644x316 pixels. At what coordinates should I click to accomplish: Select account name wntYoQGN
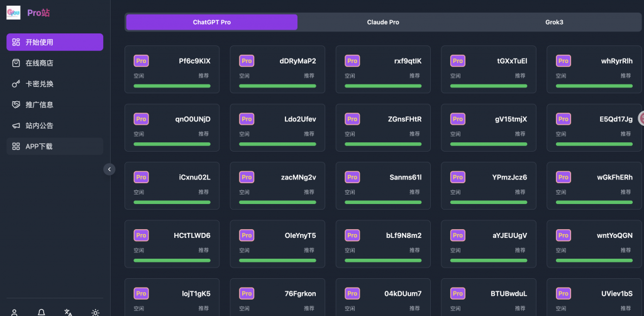tap(615, 235)
